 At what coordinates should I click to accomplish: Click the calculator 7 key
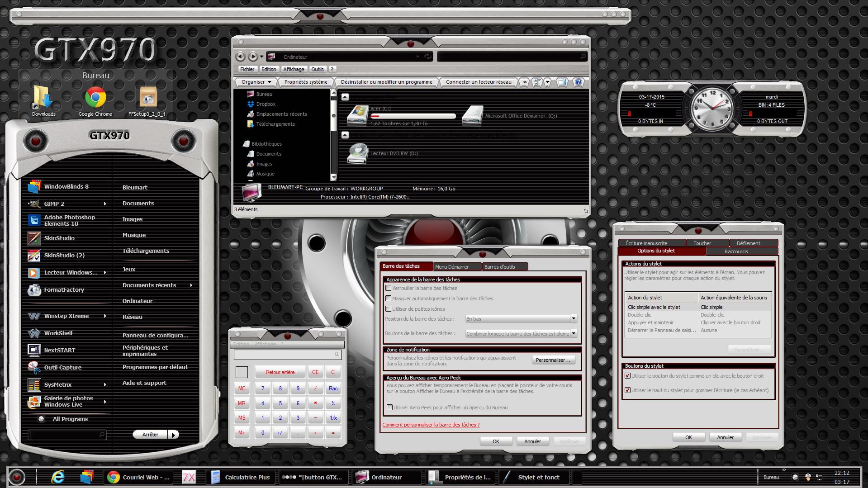tap(262, 389)
